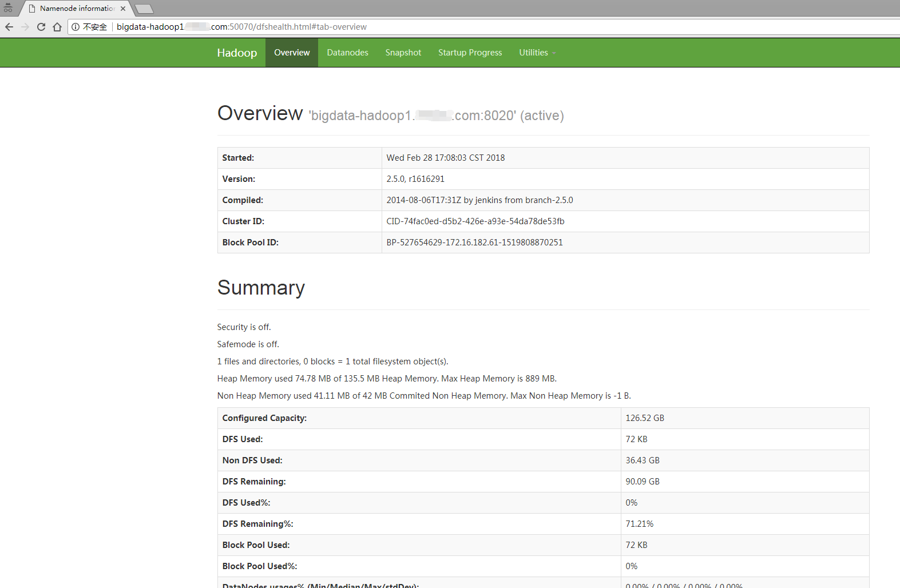Viewport: 900px width, 588px height.
Task: Click the 'Cluster ID:' label
Action: 243,221
